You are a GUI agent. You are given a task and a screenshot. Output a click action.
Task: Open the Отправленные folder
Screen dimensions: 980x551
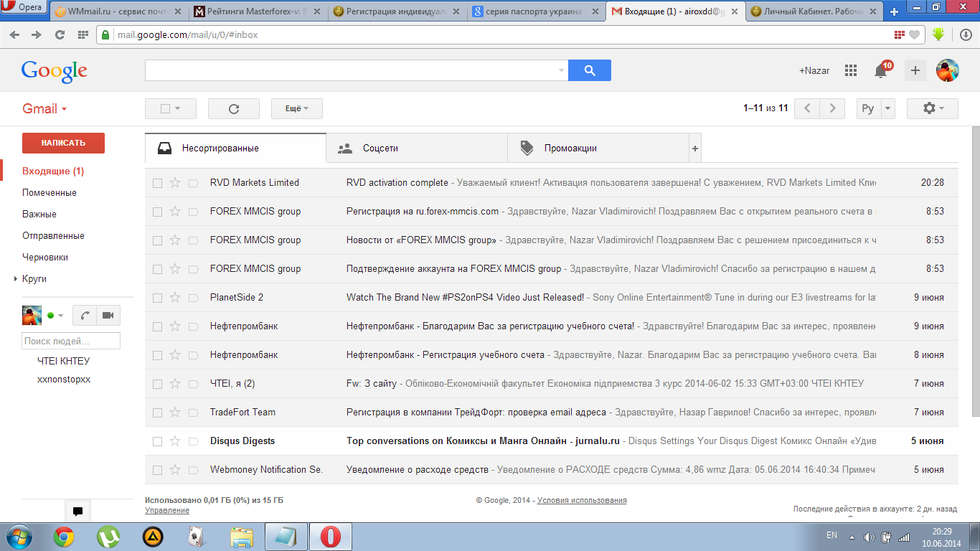(x=53, y=235)
